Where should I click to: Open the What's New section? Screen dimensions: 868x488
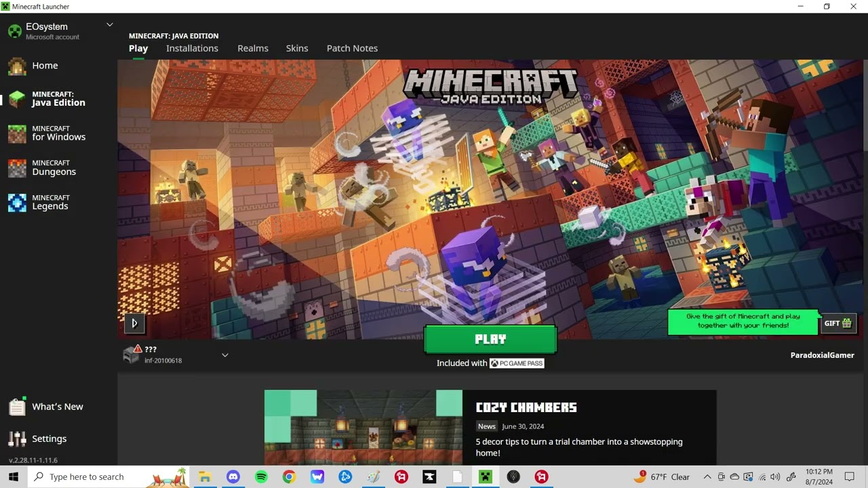pos(57,407)
